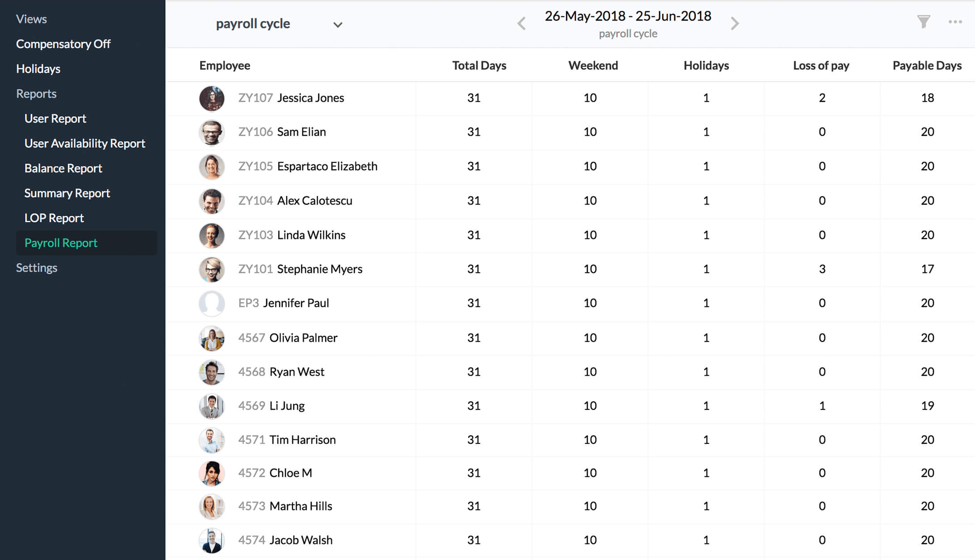975x560 pixels.
Task: Open the three-dot more options menu
Action: click(x=955, y=22)
